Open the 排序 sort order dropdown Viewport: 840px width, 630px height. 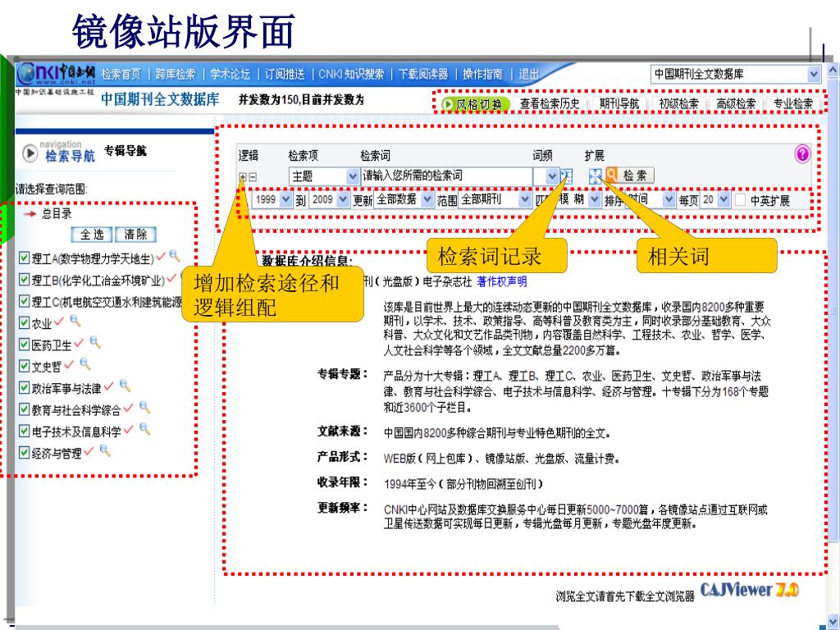[x=651, y=200]
